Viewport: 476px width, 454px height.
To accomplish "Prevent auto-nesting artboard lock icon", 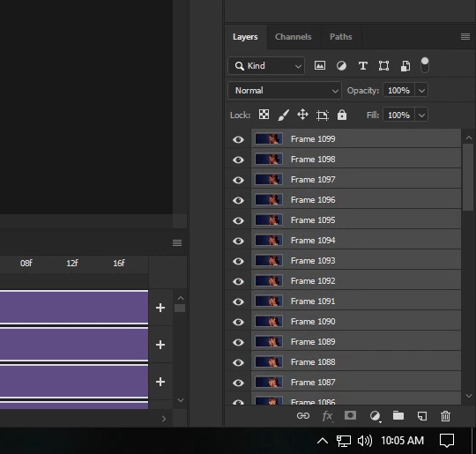I will pyautogui.click(x=322, y=115).
